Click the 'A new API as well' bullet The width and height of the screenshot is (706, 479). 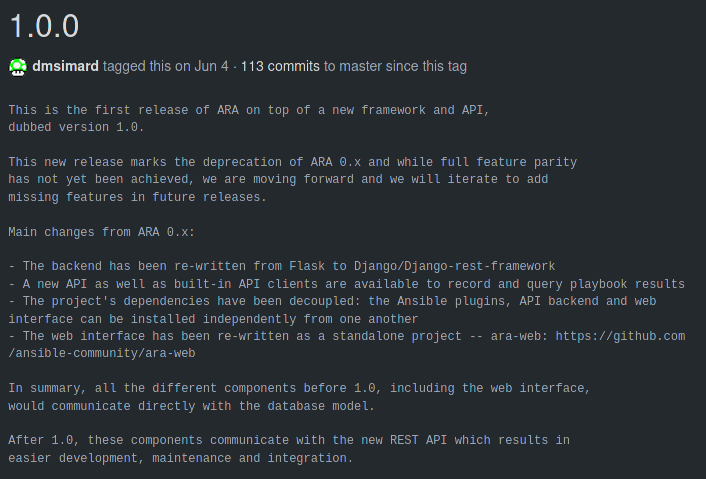tap(347, 285)
